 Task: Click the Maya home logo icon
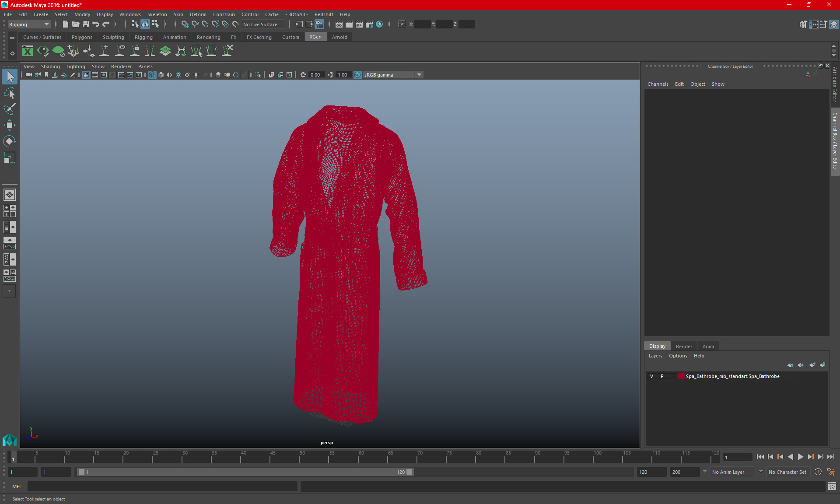point(9,440)
